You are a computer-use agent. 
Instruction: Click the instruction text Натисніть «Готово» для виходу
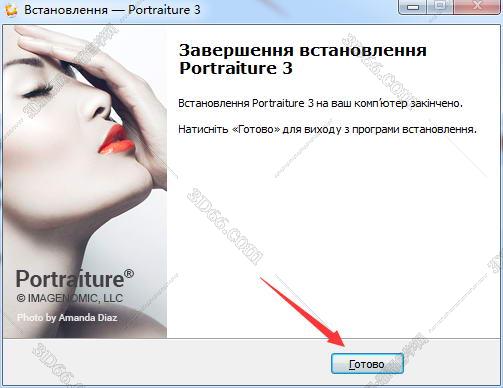pyautogui.click(x=327, y=129)
